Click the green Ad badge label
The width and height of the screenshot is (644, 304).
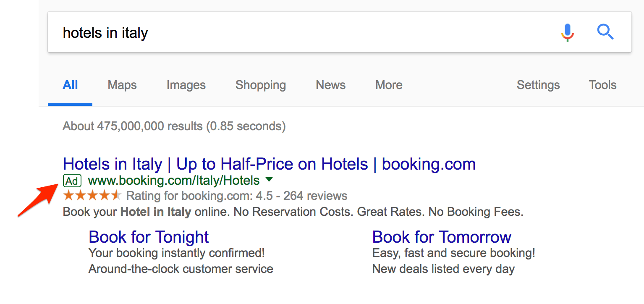[x=72, y=181]
